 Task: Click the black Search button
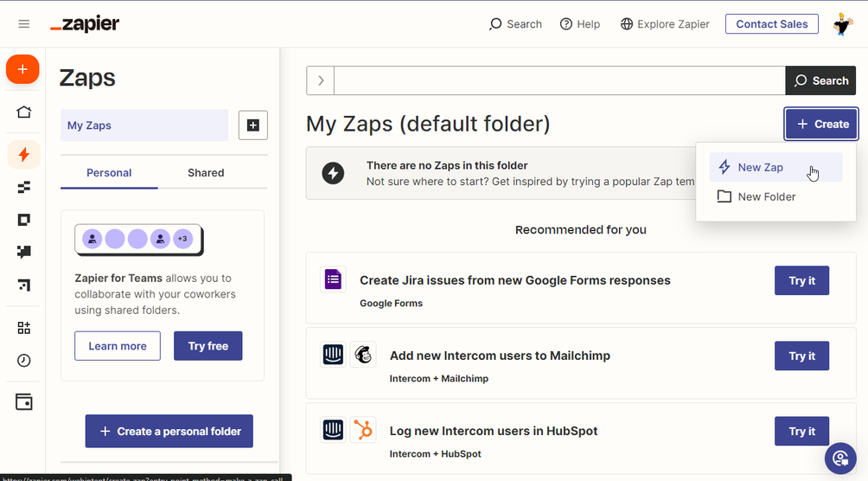pos(820,81)
